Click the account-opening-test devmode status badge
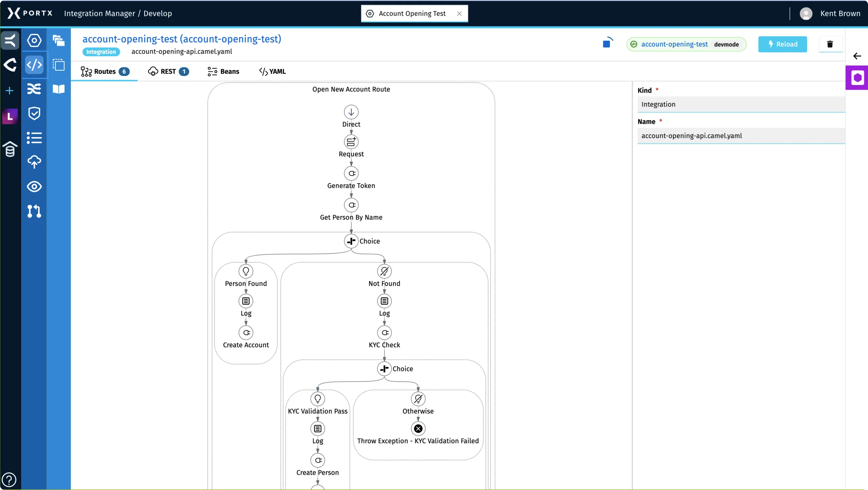The width and height of the screenshot is (868, 490). pyautogui.click(x=686, y=44)
